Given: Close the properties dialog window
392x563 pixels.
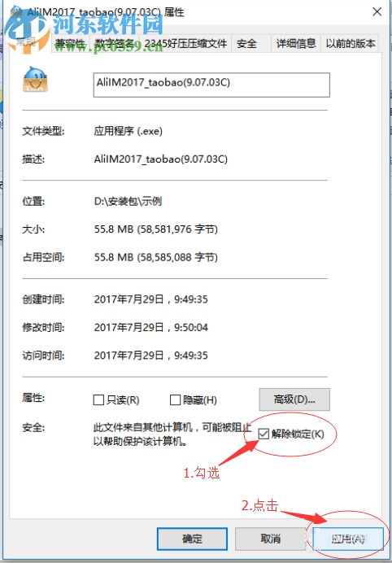Looking at the screenshot, I should 377,12.
